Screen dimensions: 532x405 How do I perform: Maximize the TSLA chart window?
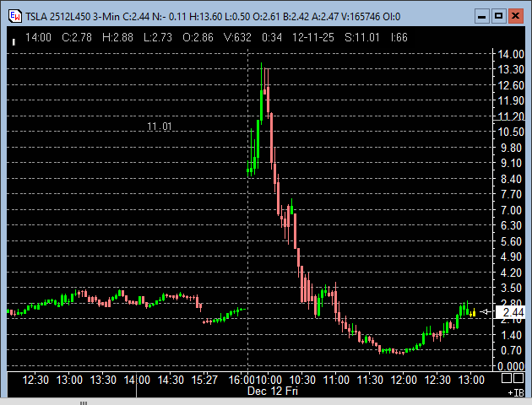point(498,16)
